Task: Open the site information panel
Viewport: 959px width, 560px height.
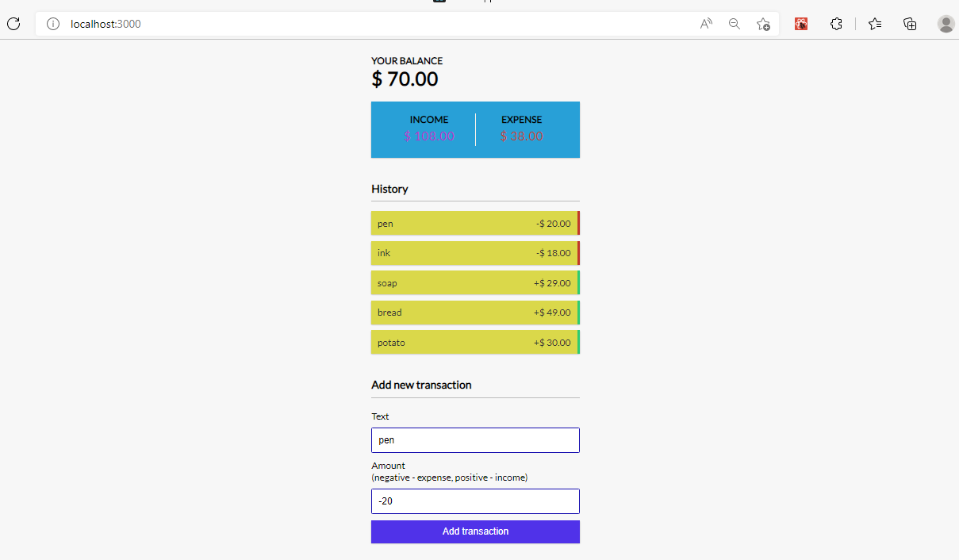Action: (x=52, y=24)
